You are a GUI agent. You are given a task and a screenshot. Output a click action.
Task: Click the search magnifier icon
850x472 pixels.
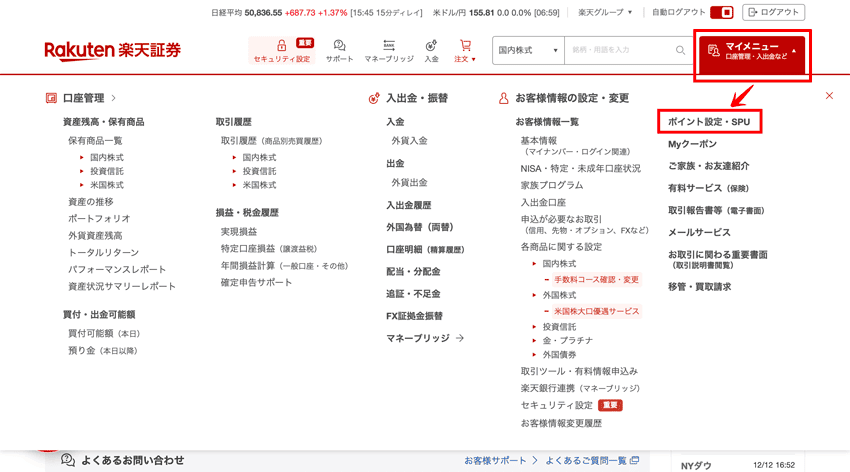tap(680, 50)
